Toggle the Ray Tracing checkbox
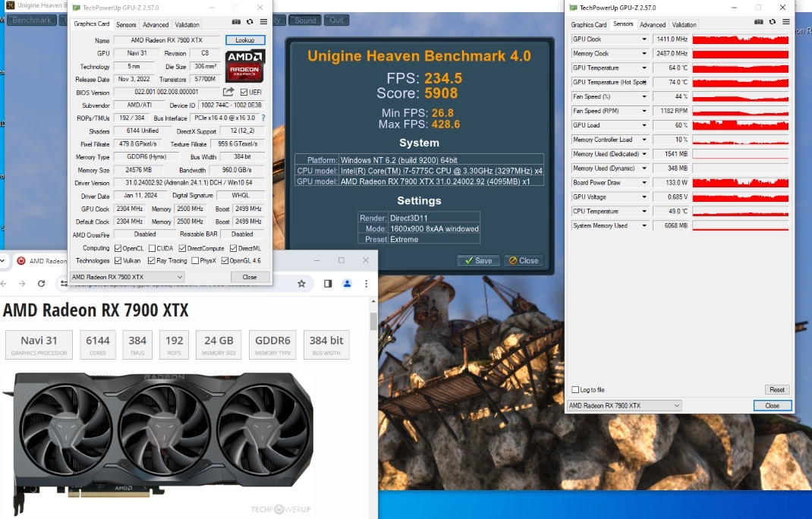 pos(151,260)
